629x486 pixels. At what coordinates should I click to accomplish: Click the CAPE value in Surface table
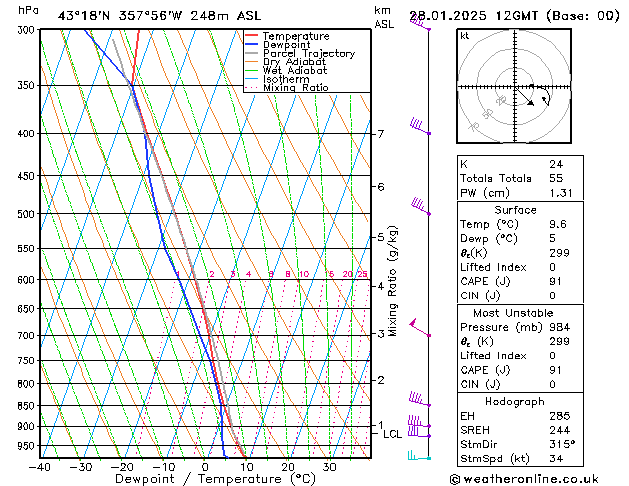(555, 281)
